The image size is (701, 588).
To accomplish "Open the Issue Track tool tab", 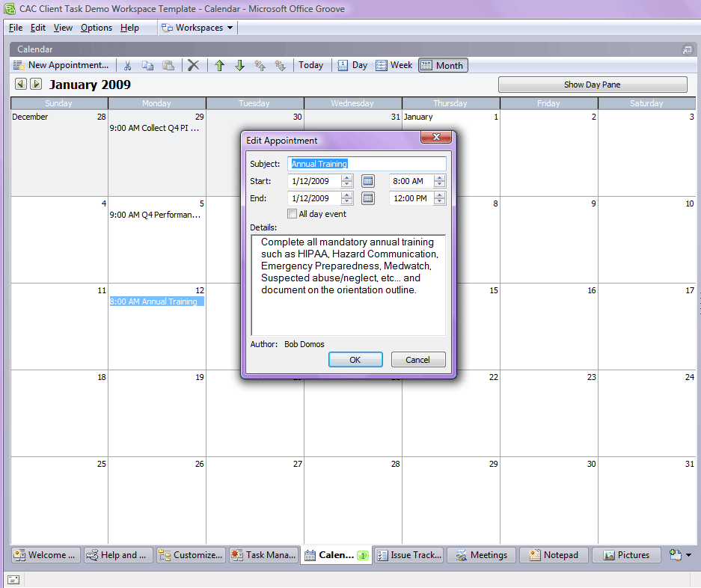I will (x=409, y=555).
